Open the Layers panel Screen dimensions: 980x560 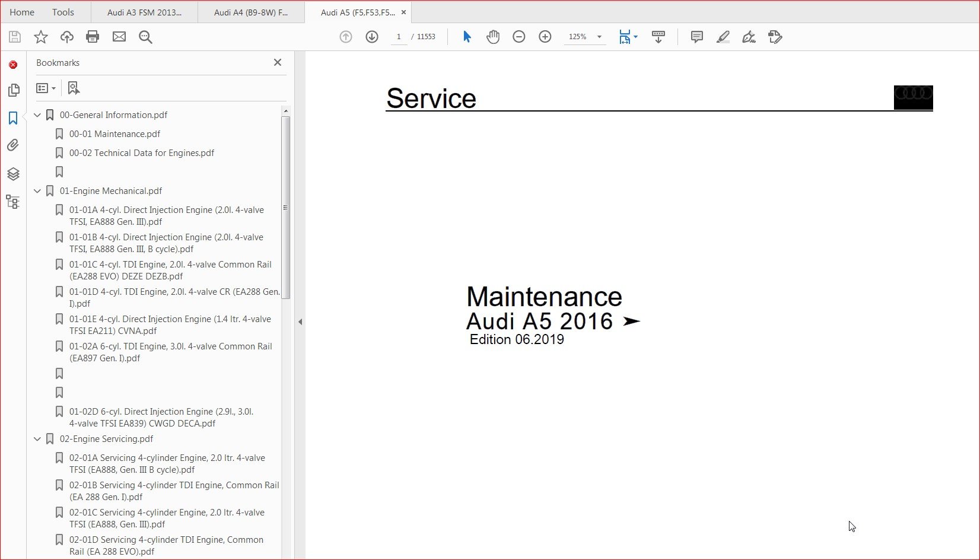point(13,174)
